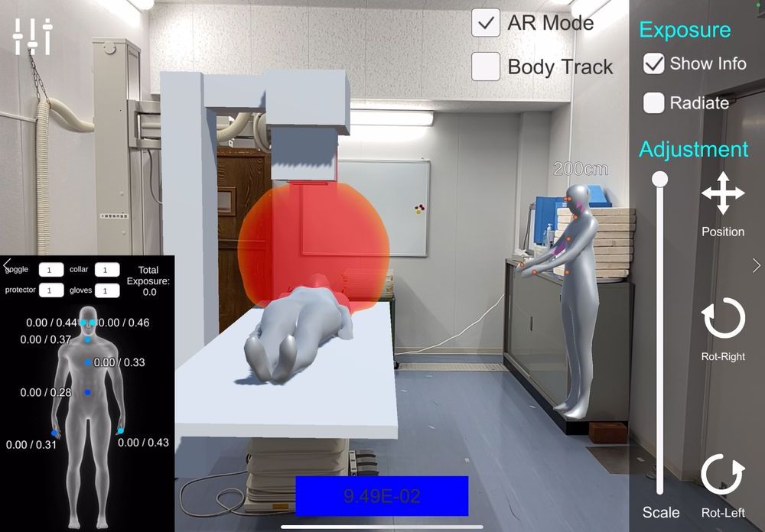This screenshot has height=532, width=765.
Task: Click the Adjustment section heading
Action: [x=693, y=149]
